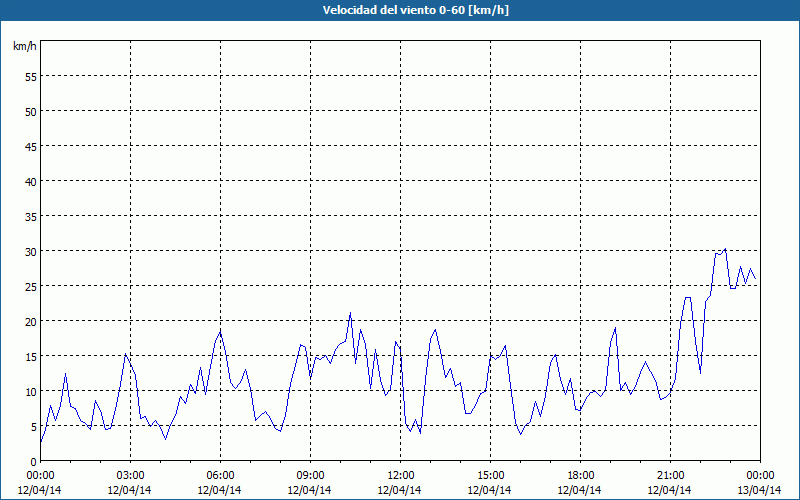800x500 pixels.
Task: Click the x-axis time label '21:00'
Action: pyautogui.click(x=670, y=476)
